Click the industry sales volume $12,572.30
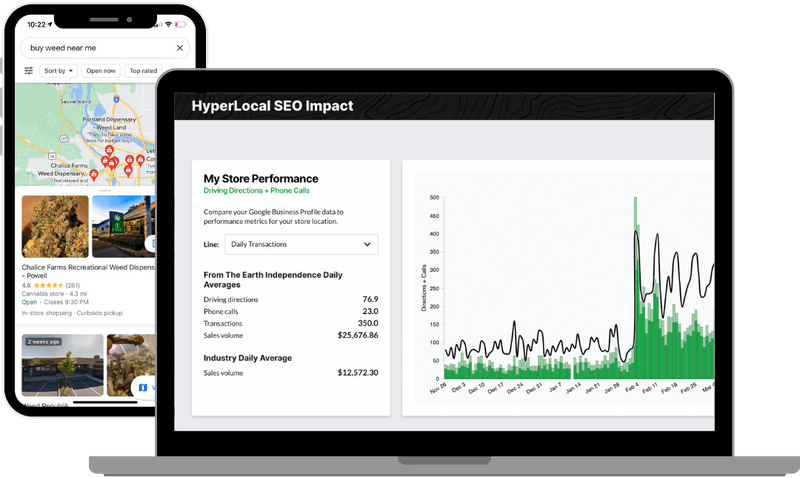800x478 pixels. pyautogui.click(x=358, y=372)
